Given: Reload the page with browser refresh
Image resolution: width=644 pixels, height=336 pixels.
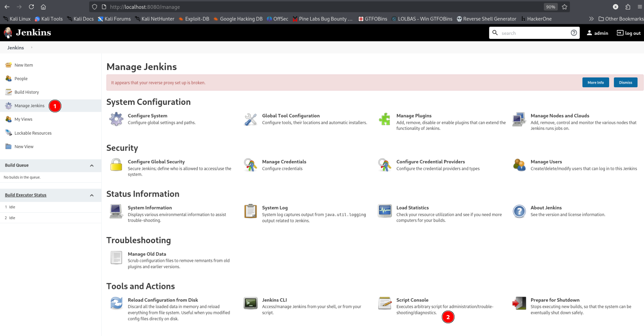Looking at the screenshot, I should click(x=31, y=7).
